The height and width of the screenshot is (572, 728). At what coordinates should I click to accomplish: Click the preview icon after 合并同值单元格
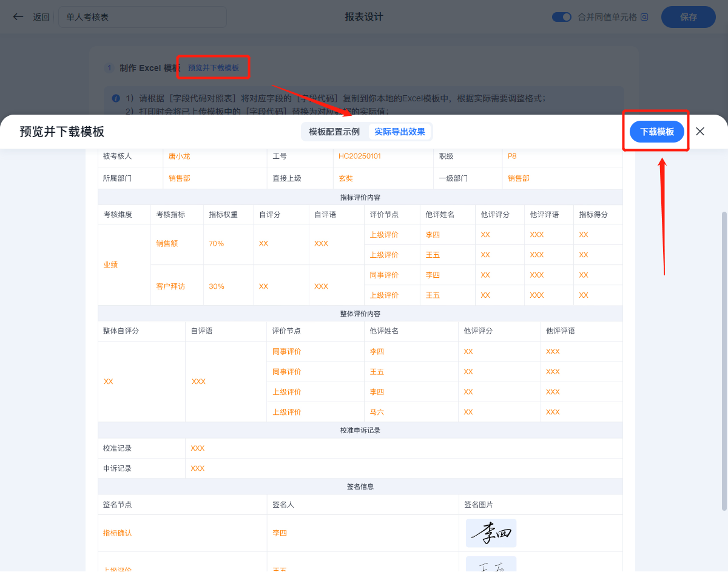(x=645, y=17)
